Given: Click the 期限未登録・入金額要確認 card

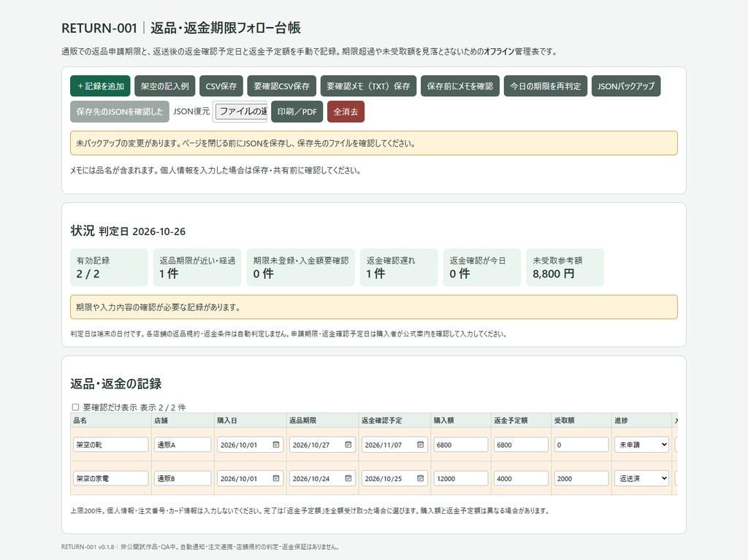Looking at the screenshot, I should coord(301,268).
